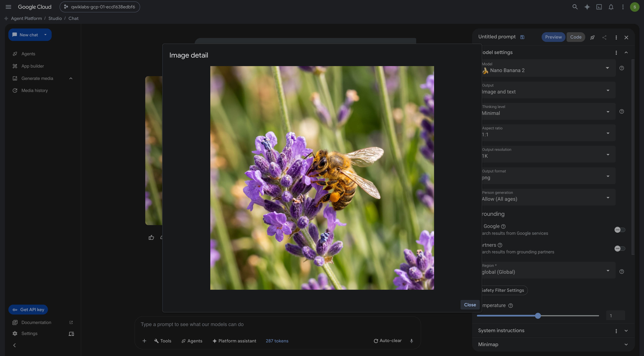Click the microphone icon in prompt box
Image resolution: width=644 pixels, height=356 pixels.
pos(411,341)
